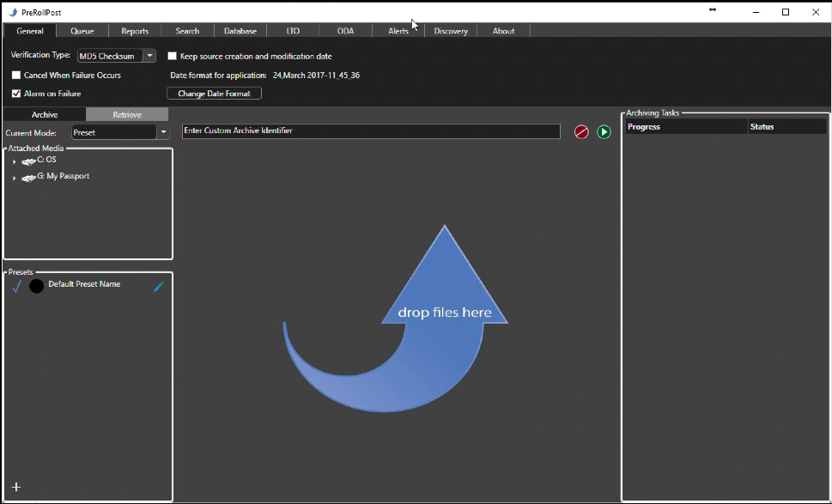The image size is (832, 504).
Task: Click the G: My Passport drive icon
Action: pyautogui.click(x=28, y=179)
